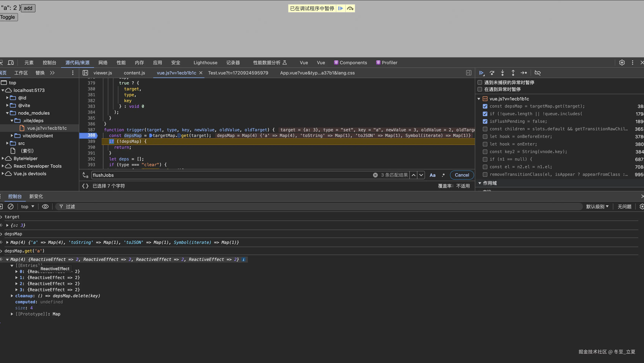Resume script execution in the debugger toolbar
644x363 pixels.
point(481,73)
